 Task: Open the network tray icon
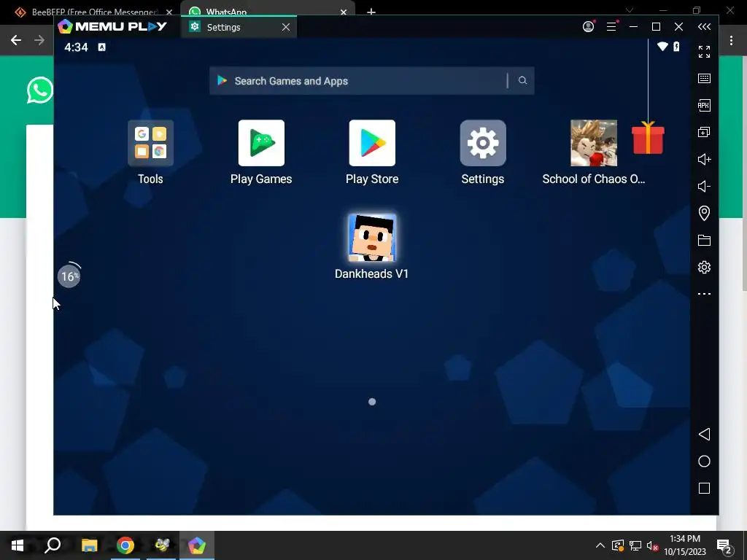pyautogui.click(x=635, y=545)
